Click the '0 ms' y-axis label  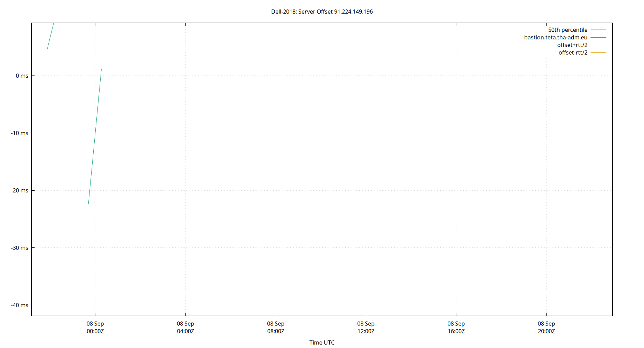point(22,76)
